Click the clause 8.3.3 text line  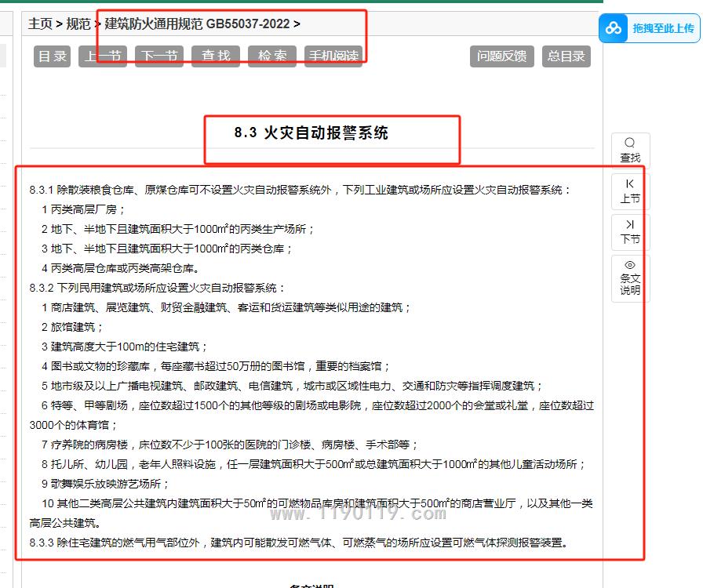click(297, 543)
